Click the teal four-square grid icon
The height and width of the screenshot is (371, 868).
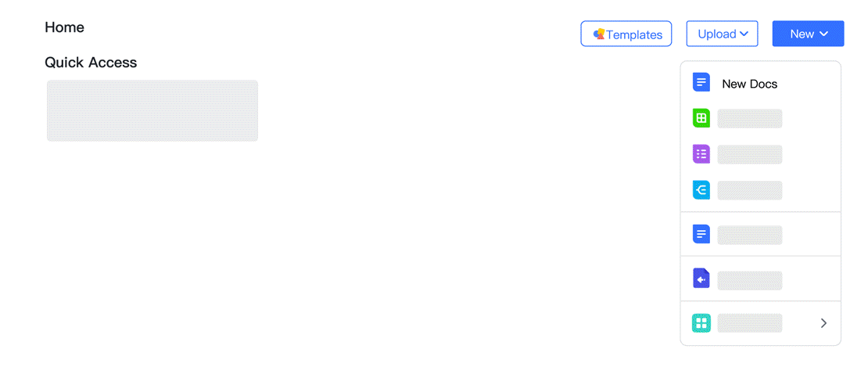point(701,322)
